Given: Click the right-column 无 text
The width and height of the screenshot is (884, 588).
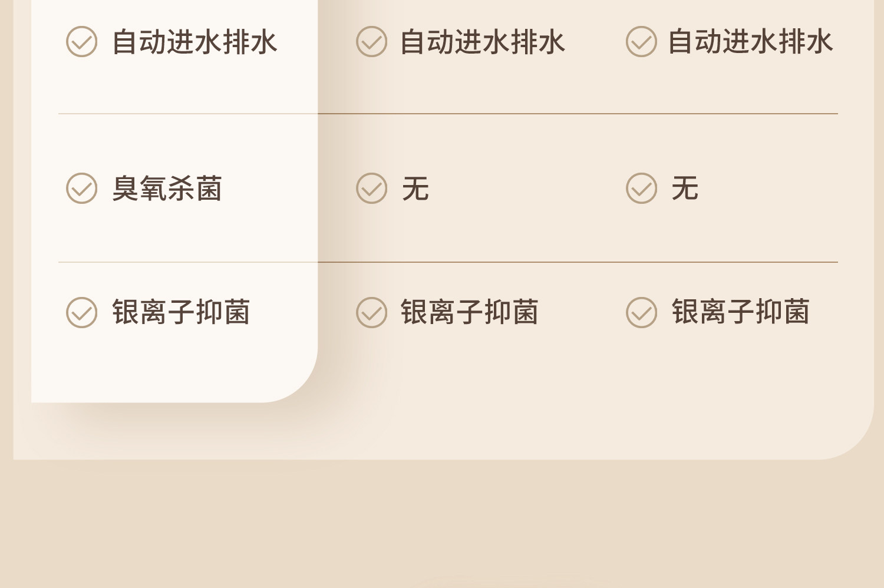Looking at the screenshot, I should (x=685, y=189).
